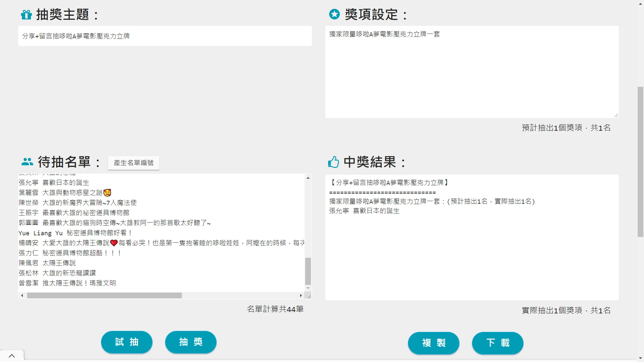This screenshot has height=362, width=644.
Task: Click the list's horizontal scroll-left arrow
Action: coord(22,296)
